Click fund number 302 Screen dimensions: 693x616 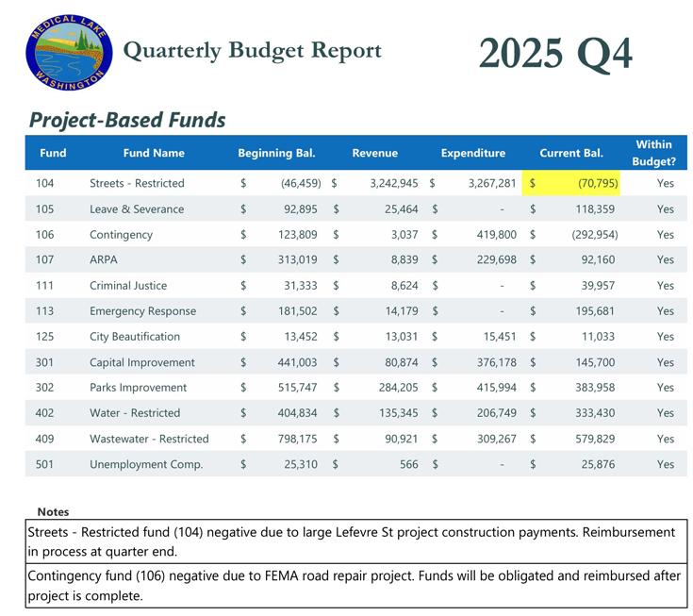[x=44, y=388]
